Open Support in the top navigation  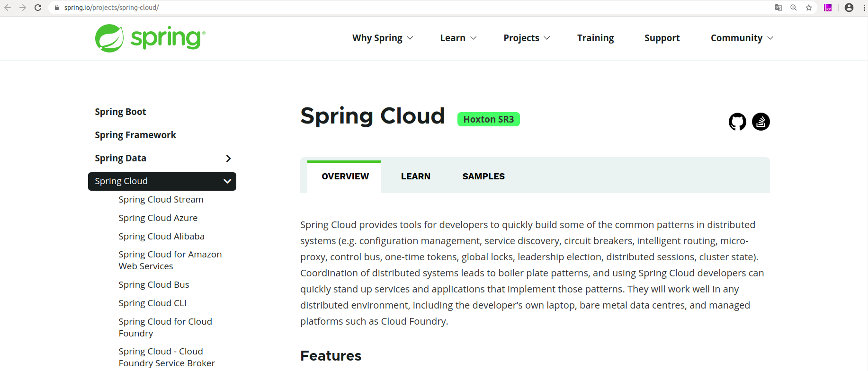[662, 38]
